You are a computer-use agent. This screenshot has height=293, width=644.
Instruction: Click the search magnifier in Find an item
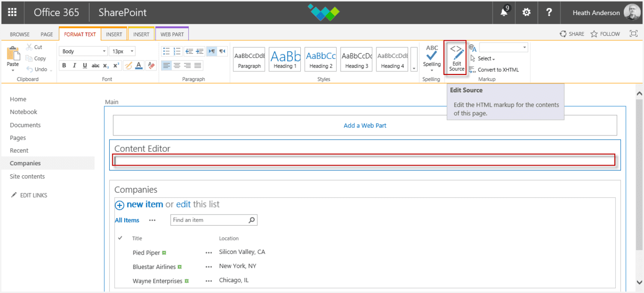(252, 220)
